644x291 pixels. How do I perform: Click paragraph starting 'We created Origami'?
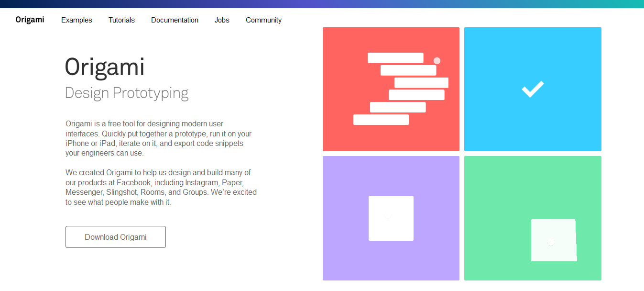[161, 187]
